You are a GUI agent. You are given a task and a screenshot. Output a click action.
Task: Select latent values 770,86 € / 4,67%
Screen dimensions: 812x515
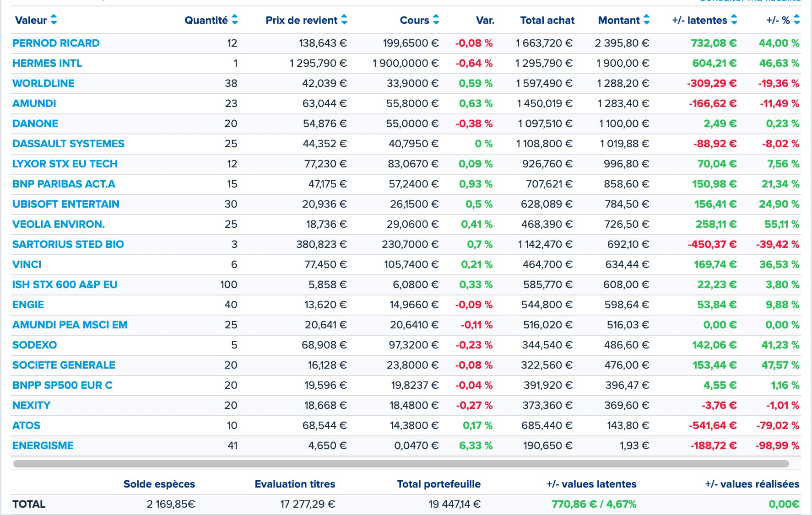(594, 504)
